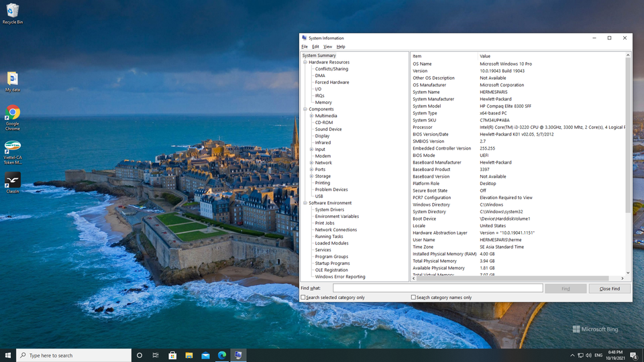The image size is (644, 362).
Task: Select the Recycle Bin icon
Action: (x=12, y=13)
